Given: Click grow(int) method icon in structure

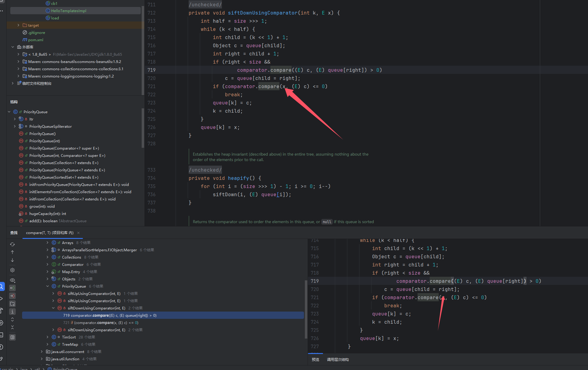Looking at the screenshot, I should [21, 206].
